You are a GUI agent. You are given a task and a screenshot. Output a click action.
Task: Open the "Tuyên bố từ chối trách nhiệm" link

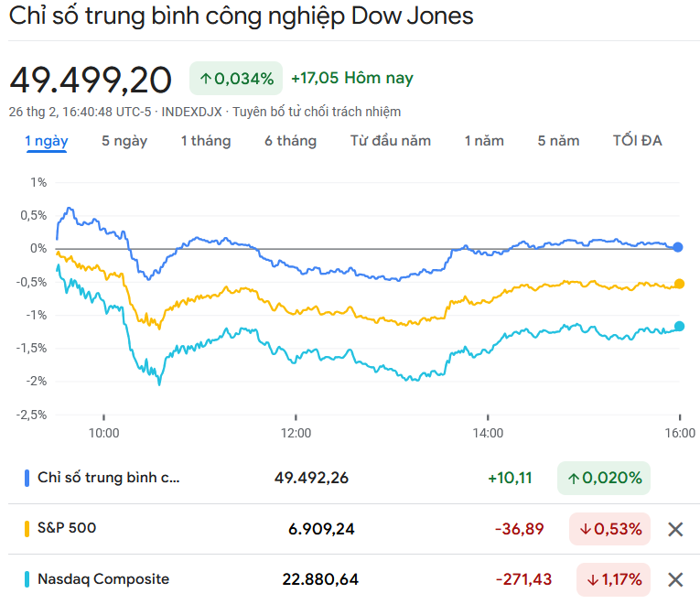pyautogui.click(x=317, y=112)
